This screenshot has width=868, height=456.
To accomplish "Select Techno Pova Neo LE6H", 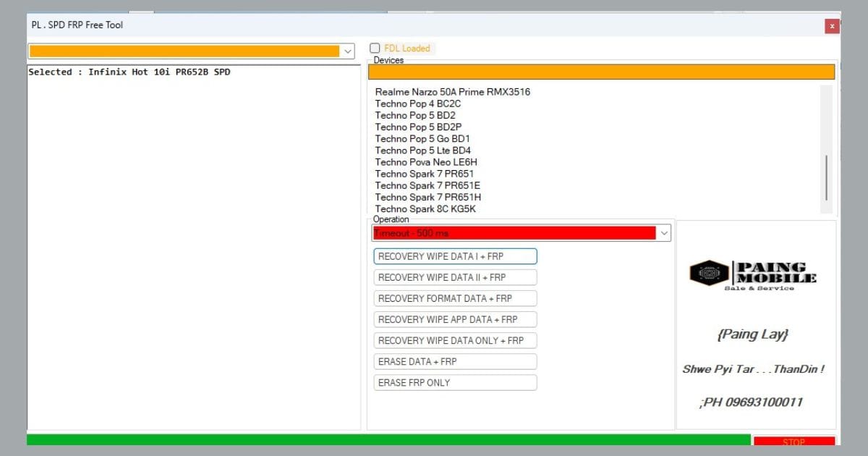I will tap(426, 162).
